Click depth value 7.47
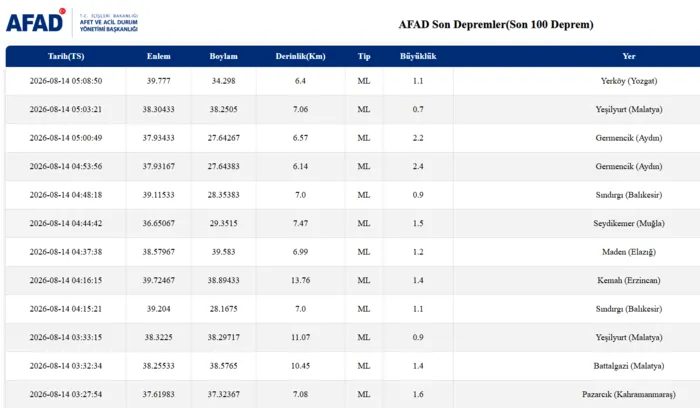 click(x=300, y=223)
